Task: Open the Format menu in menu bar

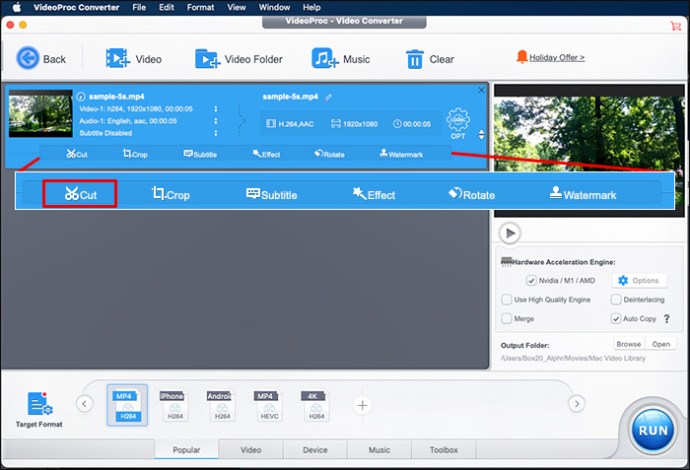Action: [x=200, y=6]
